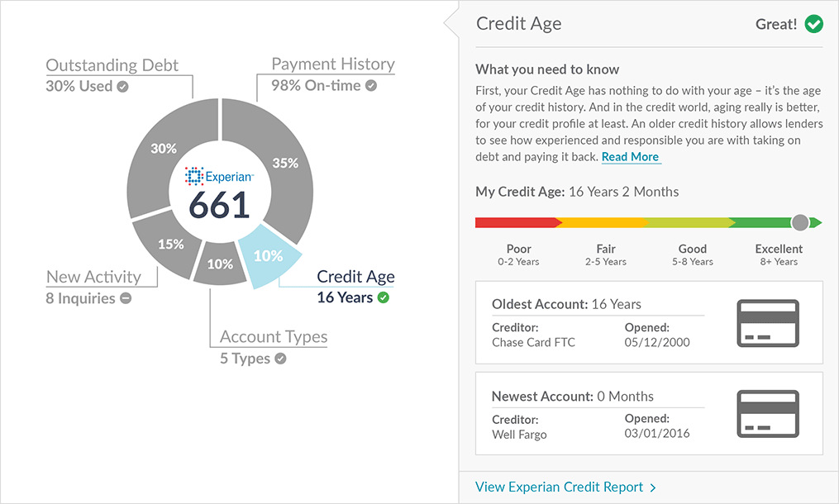Open View Experian Credit Report link

pyautogui.click(x=559, y=487)
